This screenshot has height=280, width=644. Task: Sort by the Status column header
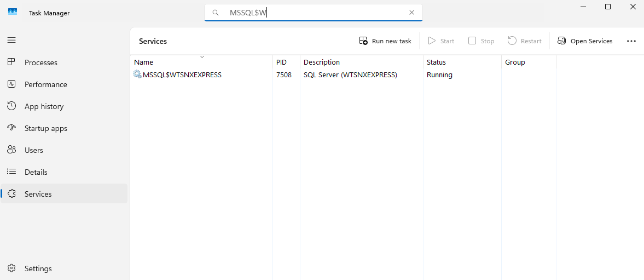pos(436,62)
